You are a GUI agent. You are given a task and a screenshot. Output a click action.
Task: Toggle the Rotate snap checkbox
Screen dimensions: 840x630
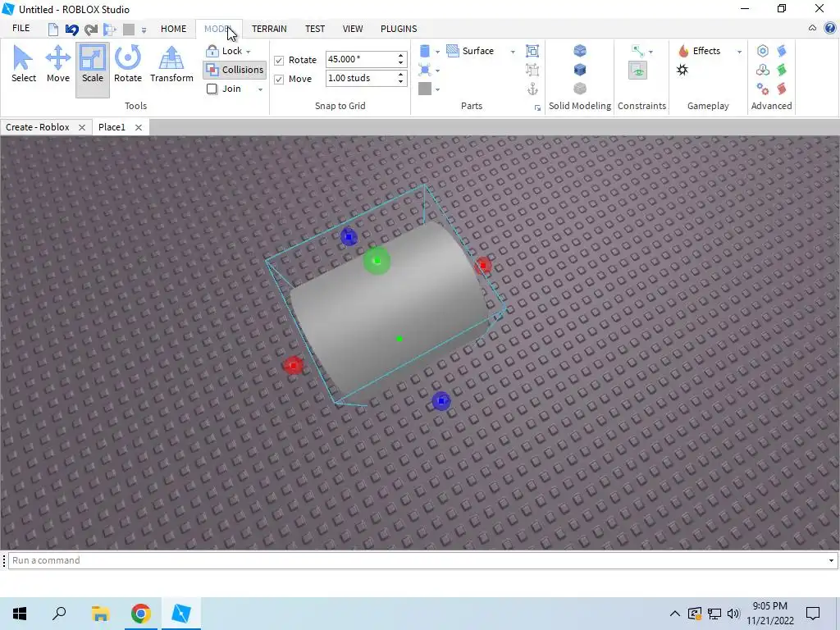tap(279, 60)
